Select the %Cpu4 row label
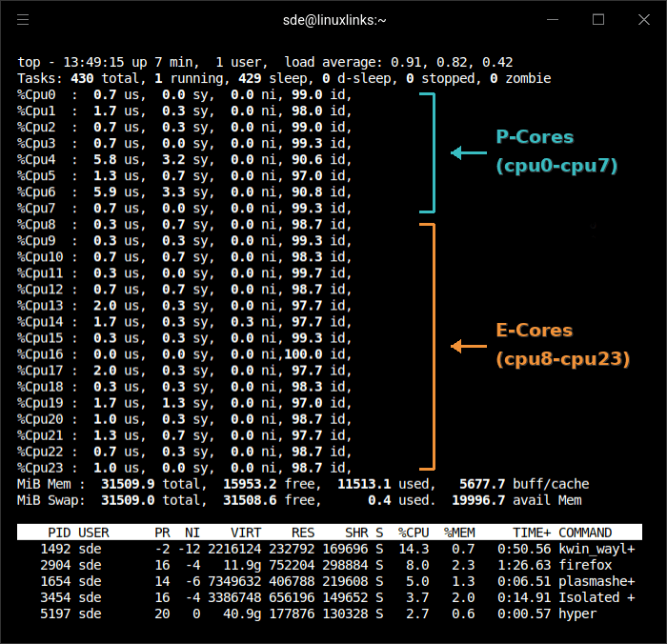 [x=36, y=160]
